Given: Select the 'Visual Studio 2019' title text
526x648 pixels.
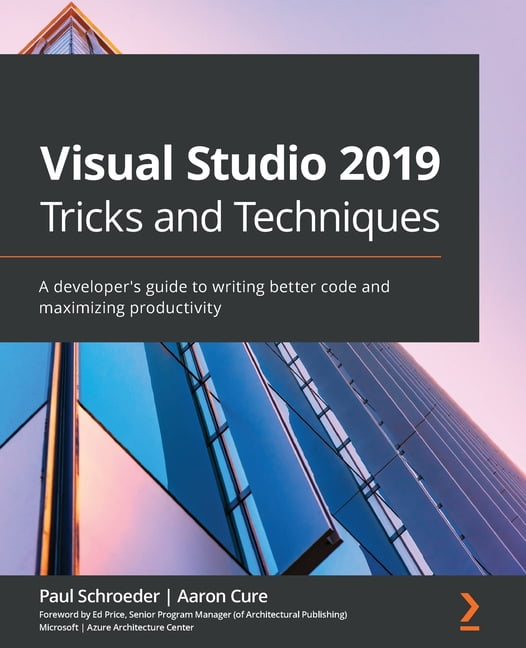Looking at the screenshot, I should click(240, 163).
